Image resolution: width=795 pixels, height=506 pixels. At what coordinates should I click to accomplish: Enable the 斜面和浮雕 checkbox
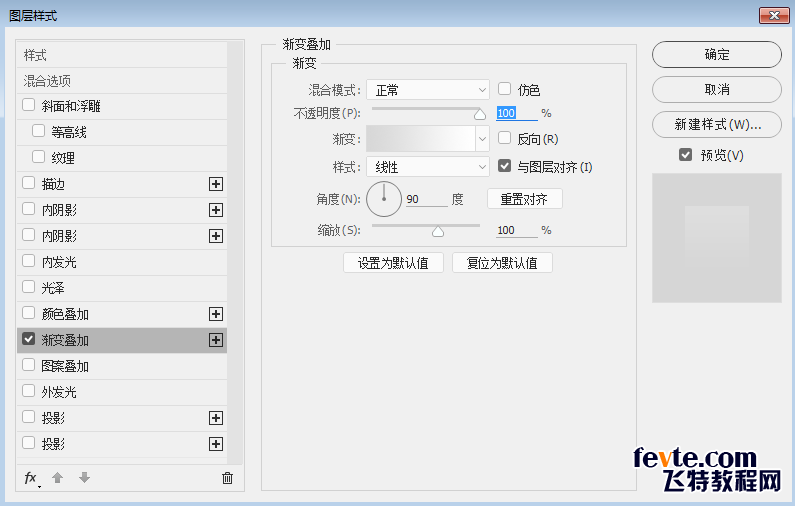click(x=28, y=105)
